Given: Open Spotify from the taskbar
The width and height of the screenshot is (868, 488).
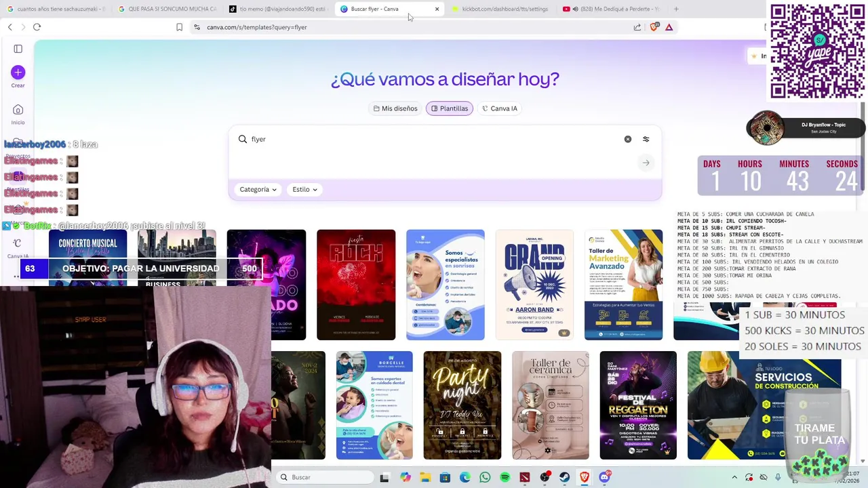Looking at the screenshot, I should pos(505,477).
